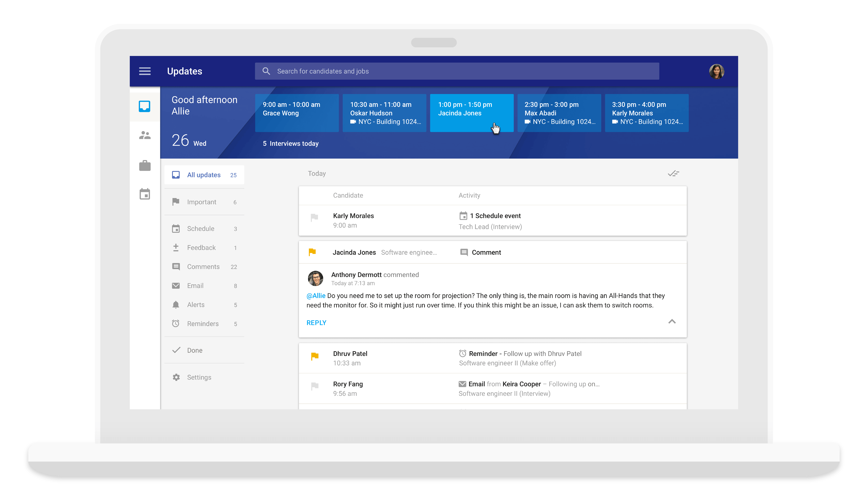
Task: Toggle the yellow flag for Jacinda Jones
Action: (x=312, y=252)
